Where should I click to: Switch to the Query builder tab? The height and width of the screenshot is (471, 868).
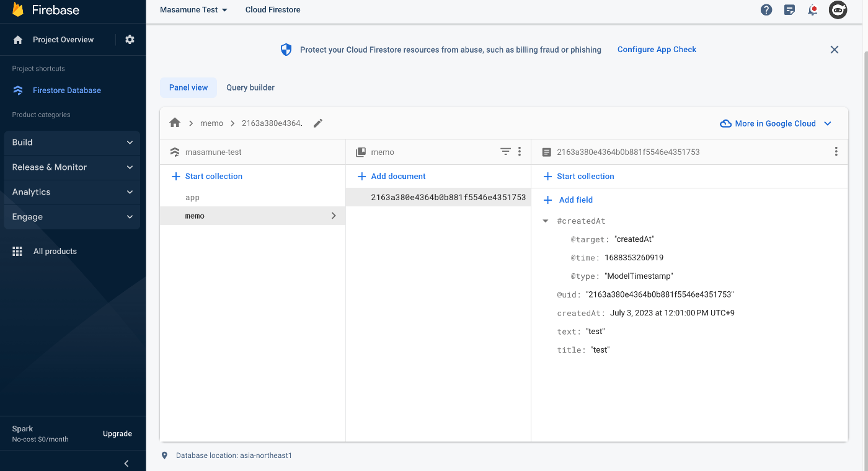[250, 87]
